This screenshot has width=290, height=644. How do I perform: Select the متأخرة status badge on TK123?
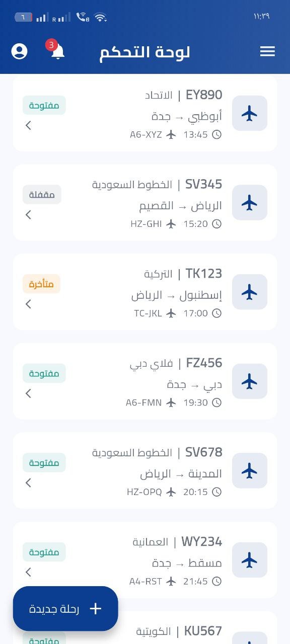point(41,284)
